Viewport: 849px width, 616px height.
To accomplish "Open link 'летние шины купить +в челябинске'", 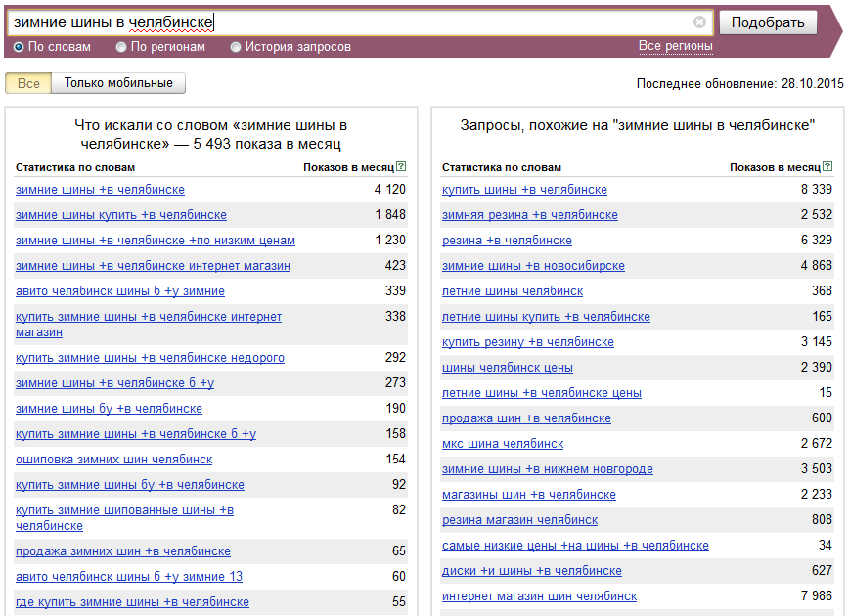I will coord(547,317).
